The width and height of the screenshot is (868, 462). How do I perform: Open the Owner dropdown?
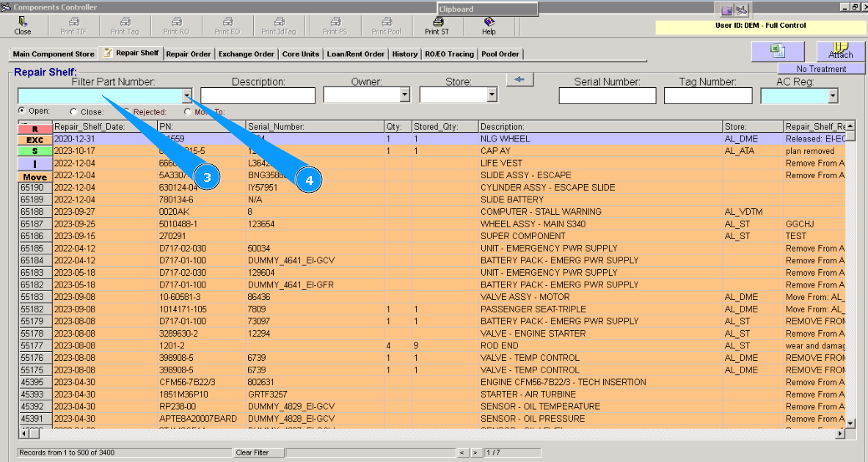[405, 95]
